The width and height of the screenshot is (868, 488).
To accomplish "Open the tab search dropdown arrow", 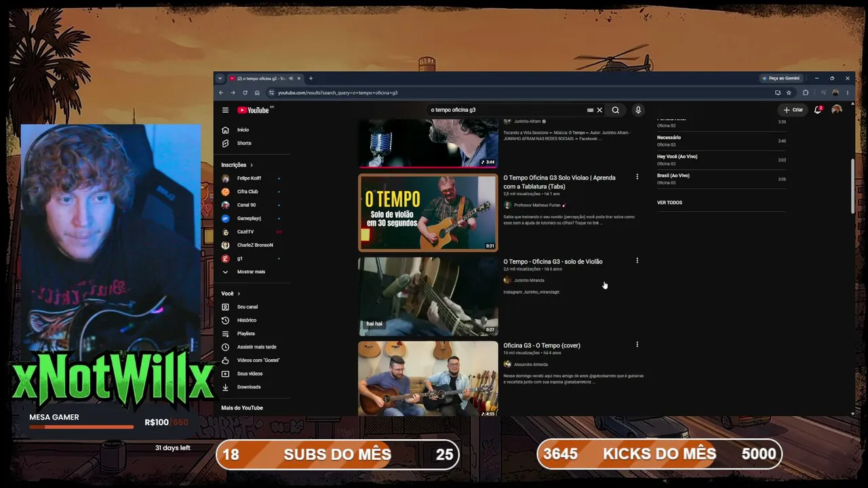I will click(x=220, y=78).
